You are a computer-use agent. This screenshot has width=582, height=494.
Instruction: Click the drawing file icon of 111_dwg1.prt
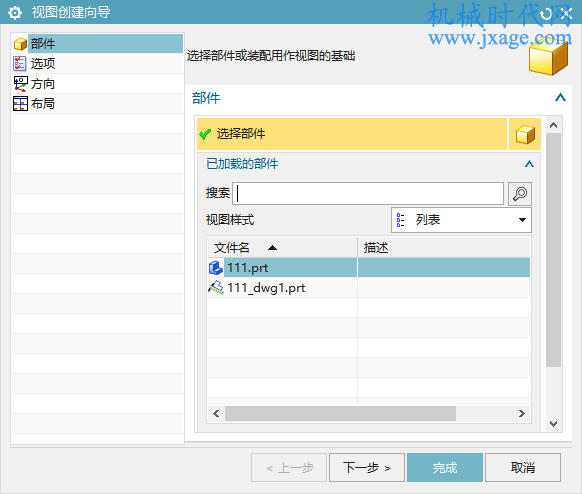tap(216, 288)
